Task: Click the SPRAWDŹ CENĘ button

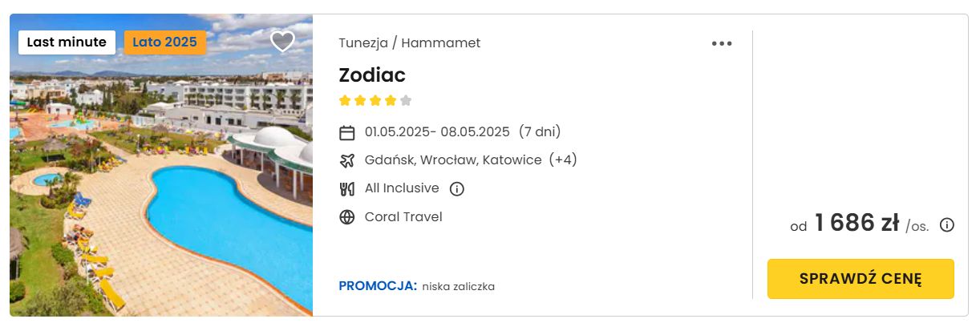Action: click(861, 279)
